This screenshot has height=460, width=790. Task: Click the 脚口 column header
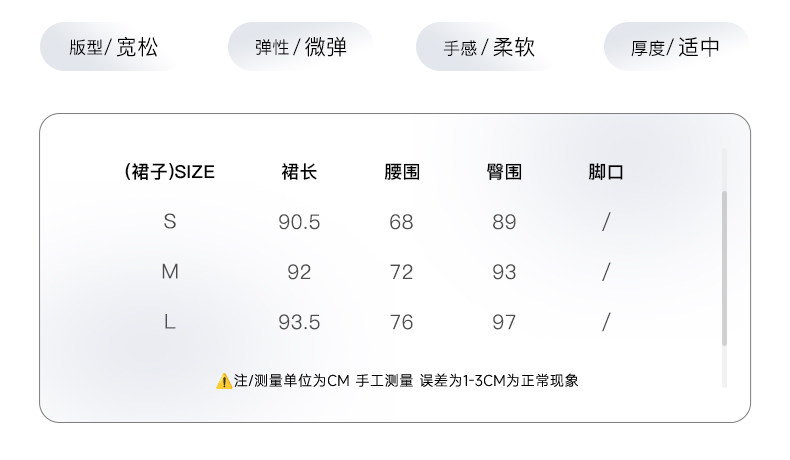point(606,172)
